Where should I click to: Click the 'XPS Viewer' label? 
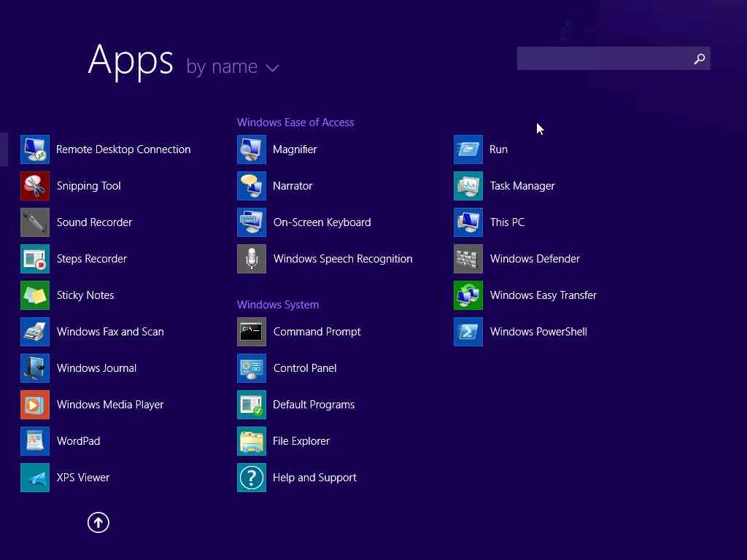[x=83, y=478]
